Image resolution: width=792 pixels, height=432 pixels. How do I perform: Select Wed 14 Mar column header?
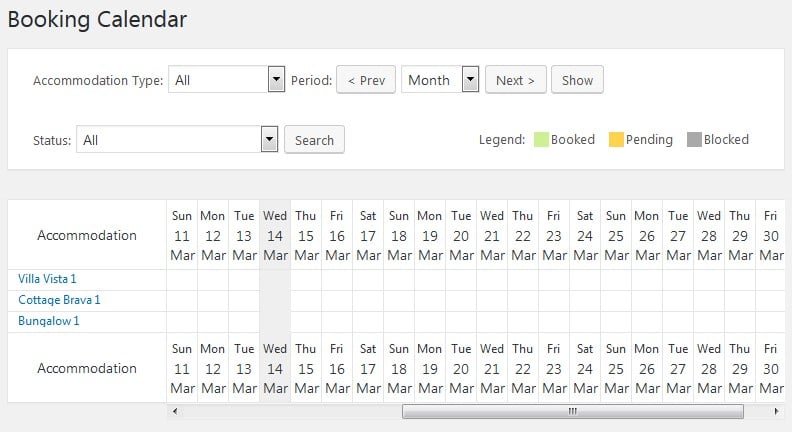274,235
